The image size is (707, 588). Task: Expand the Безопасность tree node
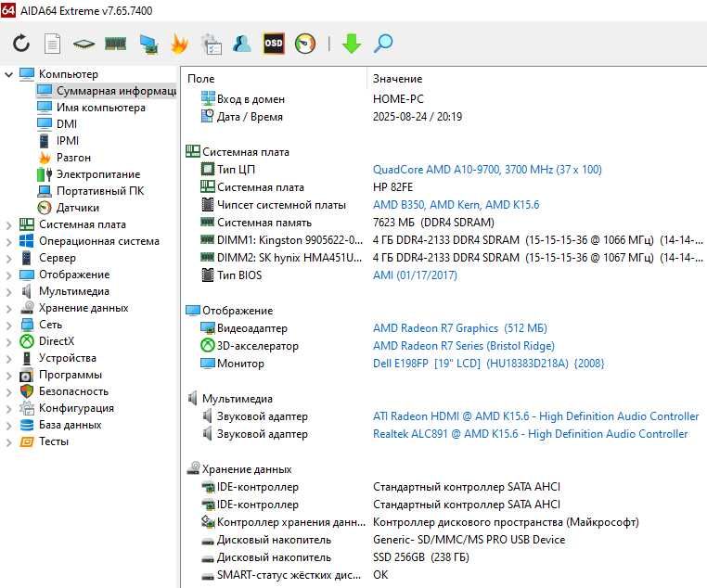point(8,391)
